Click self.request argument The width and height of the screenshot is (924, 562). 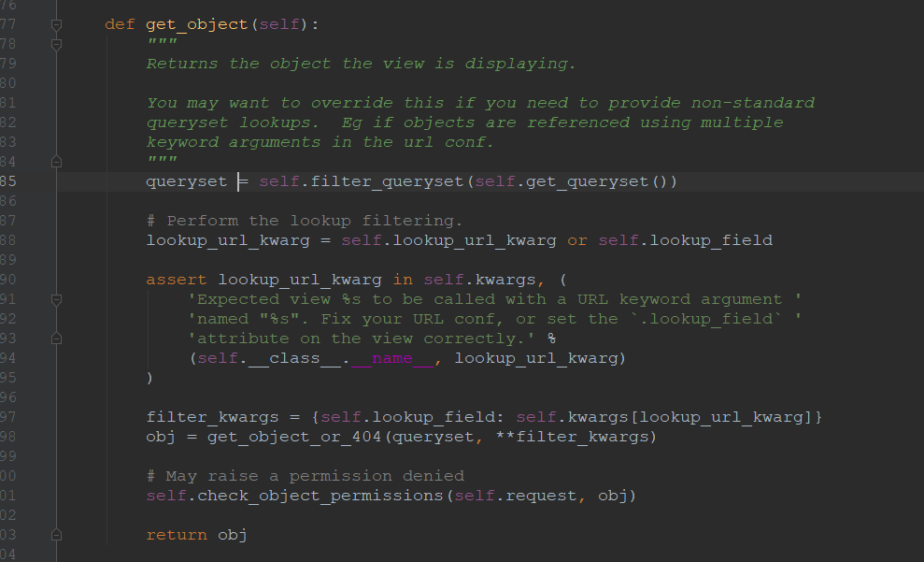click(516, 496)
